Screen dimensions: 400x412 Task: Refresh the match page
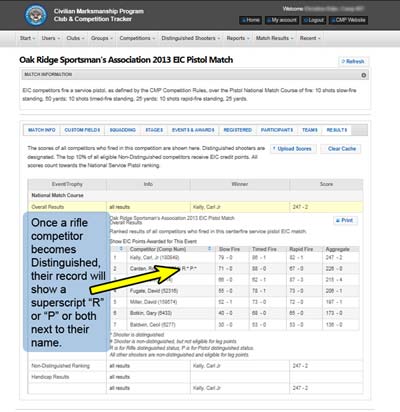353,61
